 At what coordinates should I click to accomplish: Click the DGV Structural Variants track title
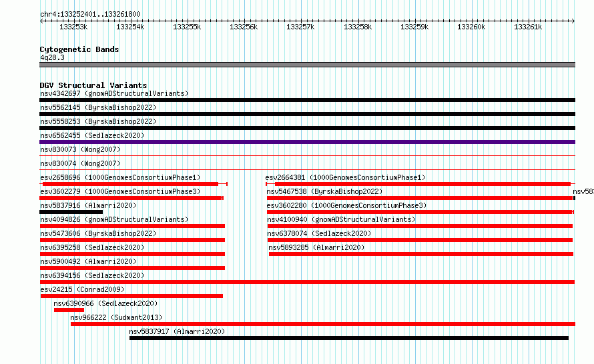[x=93, y=85]
